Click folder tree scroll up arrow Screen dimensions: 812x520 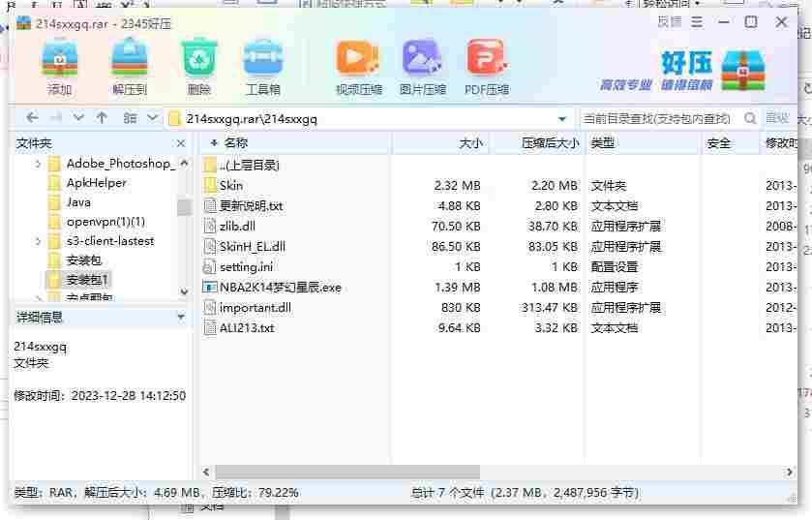click(x=184, y=163)
